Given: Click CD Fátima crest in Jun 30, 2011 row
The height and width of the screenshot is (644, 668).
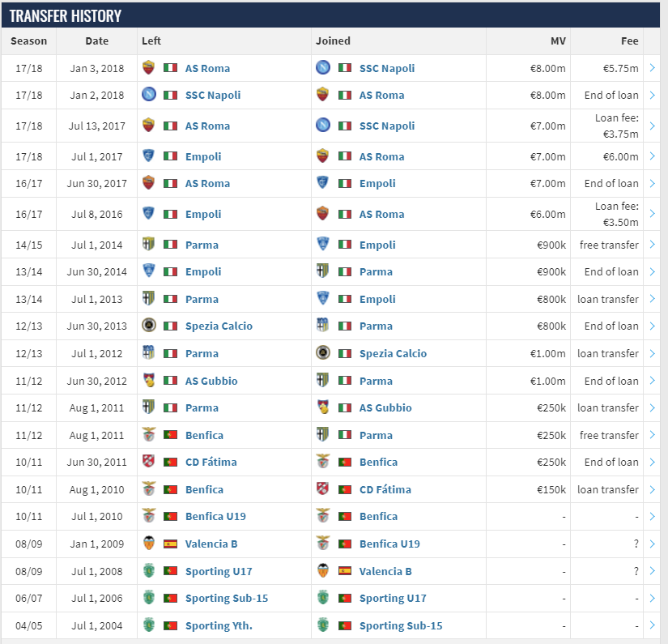Looking at the screenshot, I should point(148,462).
